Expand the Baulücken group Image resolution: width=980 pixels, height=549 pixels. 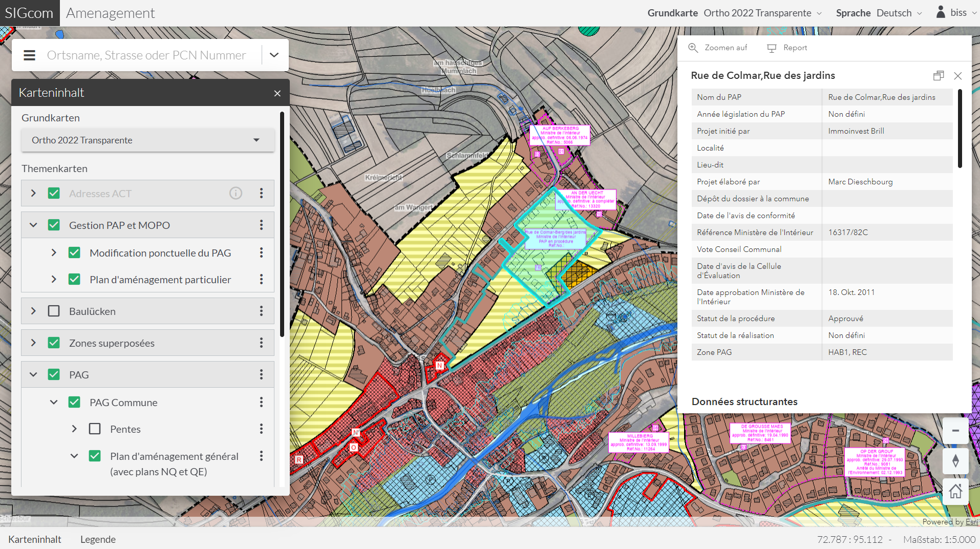[33, 311]
